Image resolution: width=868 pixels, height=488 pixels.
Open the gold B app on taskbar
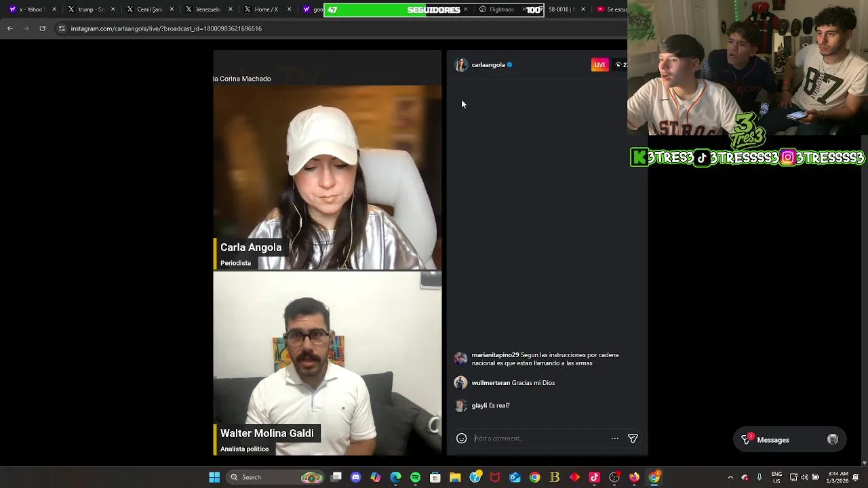click(x=555, y=477)
